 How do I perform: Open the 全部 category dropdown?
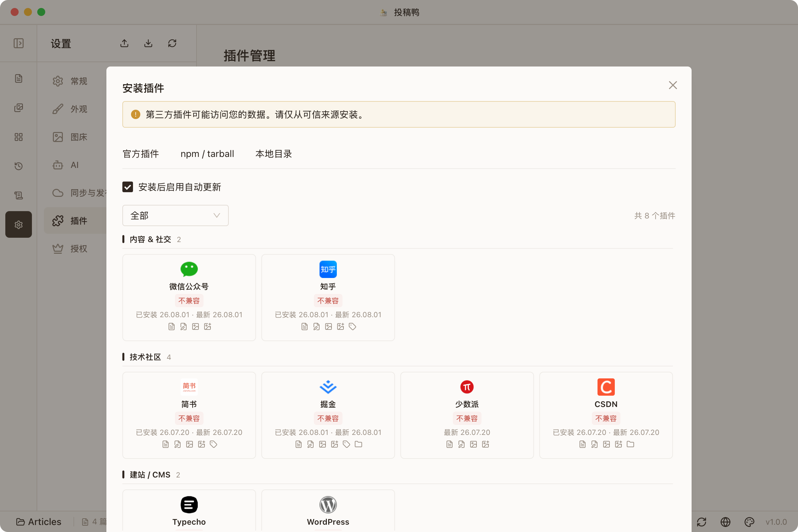[176, 215]
